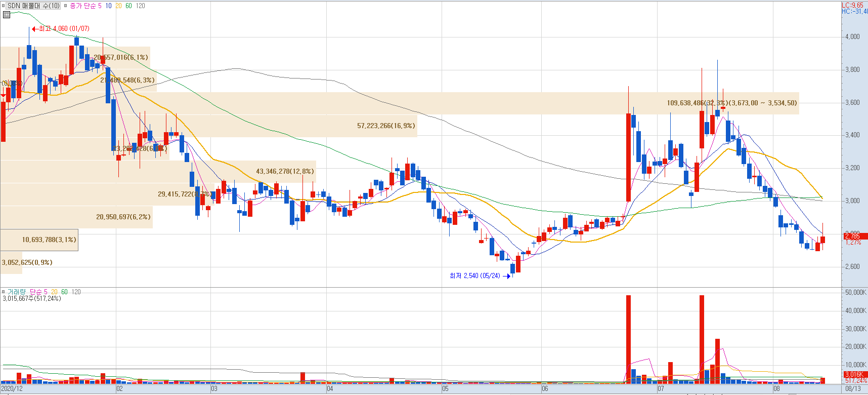Viewport: 868px width, 395px height.
Task: Click the tallest late-June volume bar
Action: [628, 339]
